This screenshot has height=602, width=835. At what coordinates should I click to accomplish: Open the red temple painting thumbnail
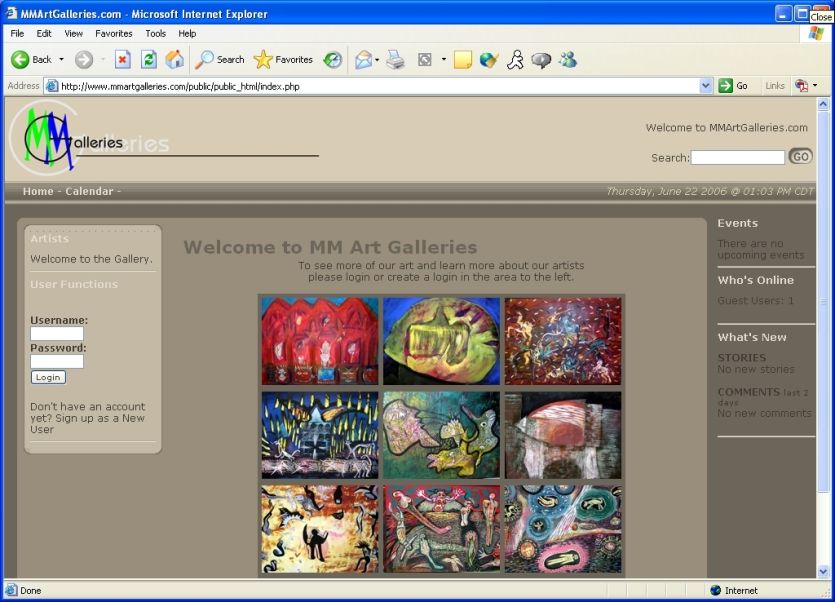click(320, 341)
